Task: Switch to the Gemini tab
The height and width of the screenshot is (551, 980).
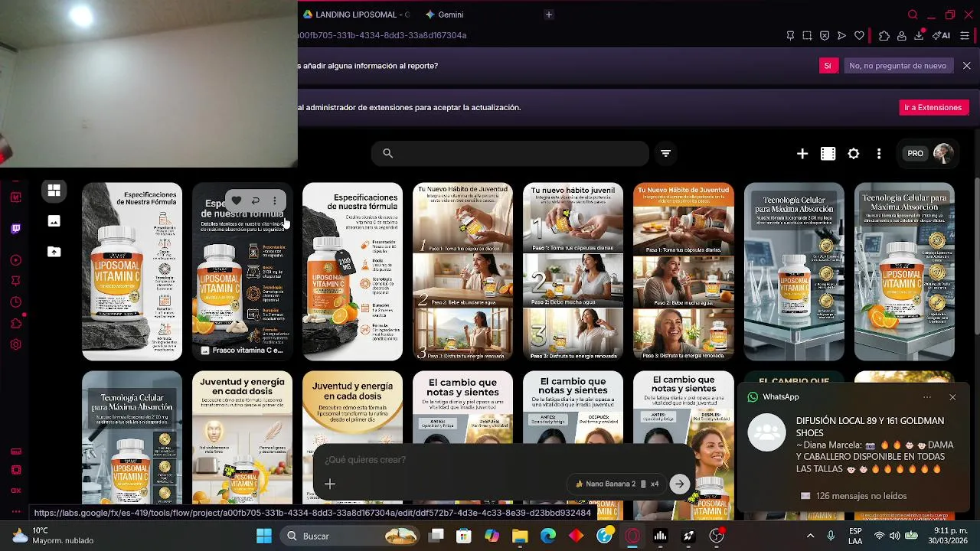Action: pyautogui.click(x=445, y=15)
